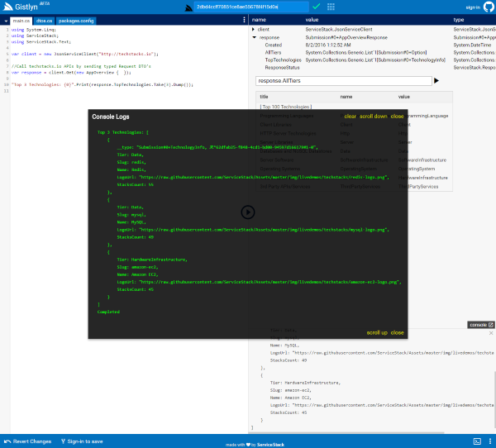496x448 pixels.
Task: Click the Revert Changes undo button
Action: tap(28, 441)
